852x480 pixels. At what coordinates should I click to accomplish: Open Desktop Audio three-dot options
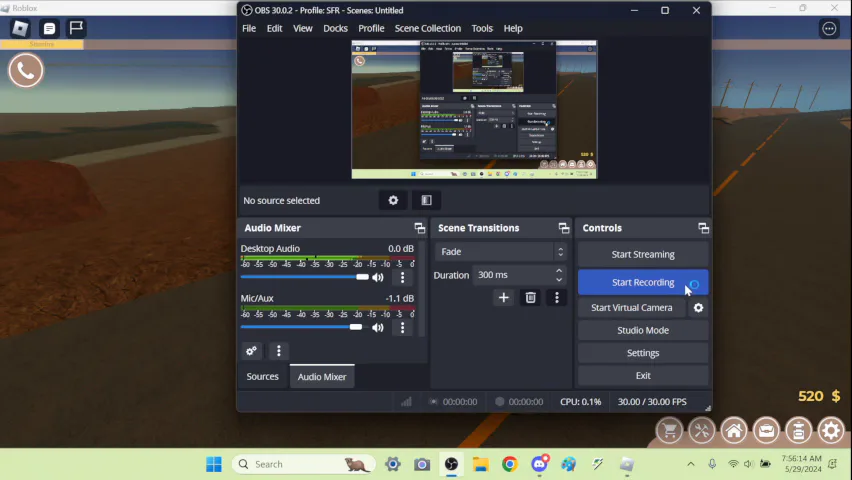tap(402, 277)
